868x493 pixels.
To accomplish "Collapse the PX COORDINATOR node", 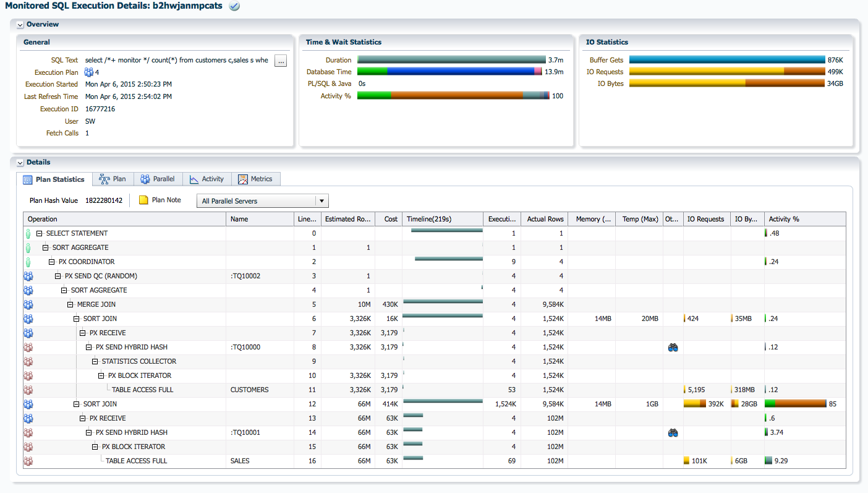I will pos(52,262).
